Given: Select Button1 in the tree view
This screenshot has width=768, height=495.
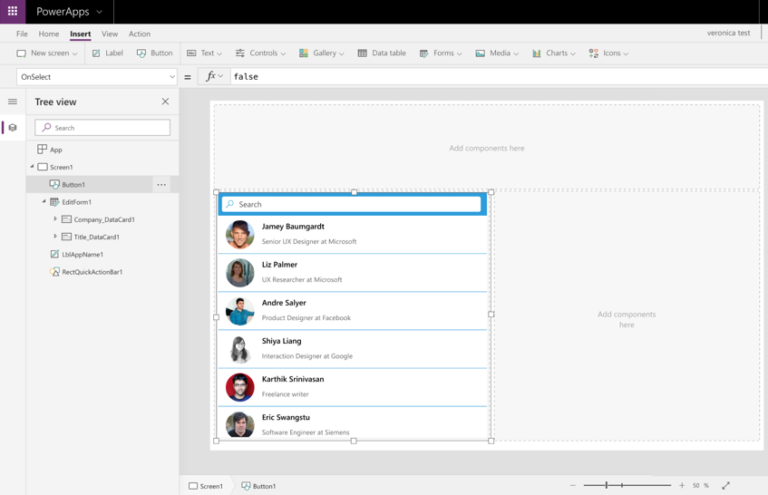Looking at the screenshot, I should (x=68, y=185).
